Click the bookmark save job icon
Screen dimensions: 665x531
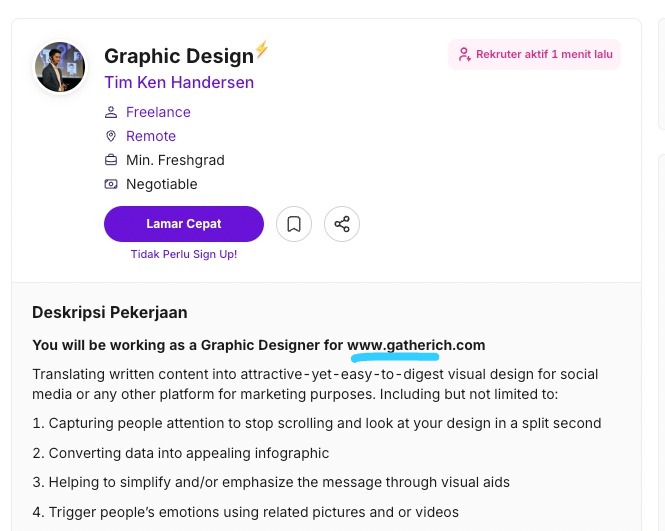tap(294, 224)
